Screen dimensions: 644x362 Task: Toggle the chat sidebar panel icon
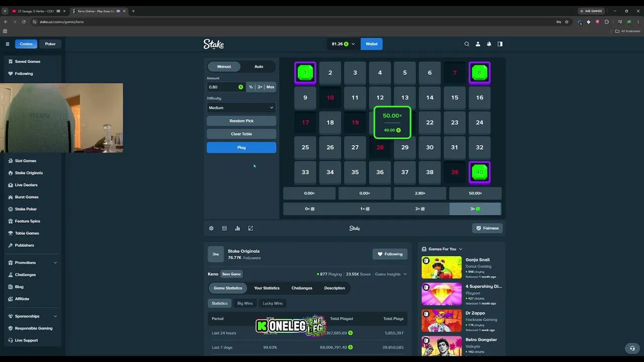coord(500,44)
